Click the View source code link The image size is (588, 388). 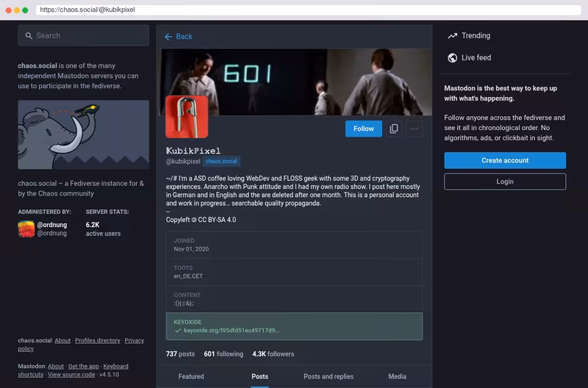click(x=71, y=375)
